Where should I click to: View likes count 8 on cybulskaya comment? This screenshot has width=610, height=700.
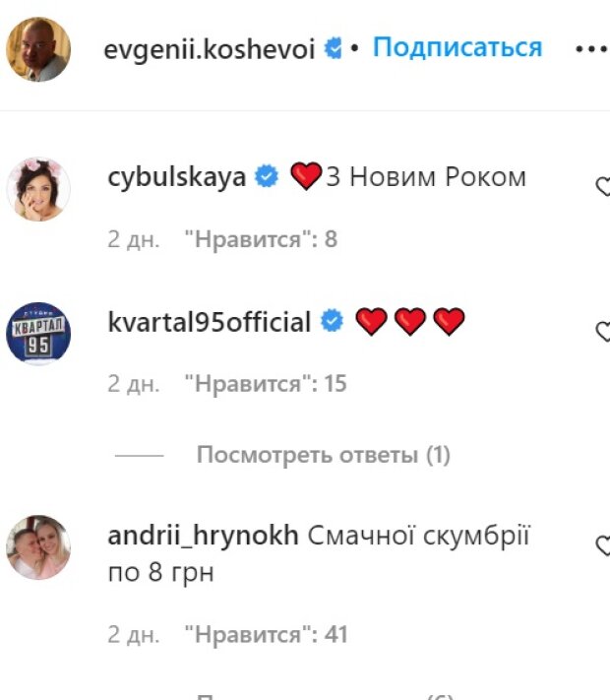261,239
